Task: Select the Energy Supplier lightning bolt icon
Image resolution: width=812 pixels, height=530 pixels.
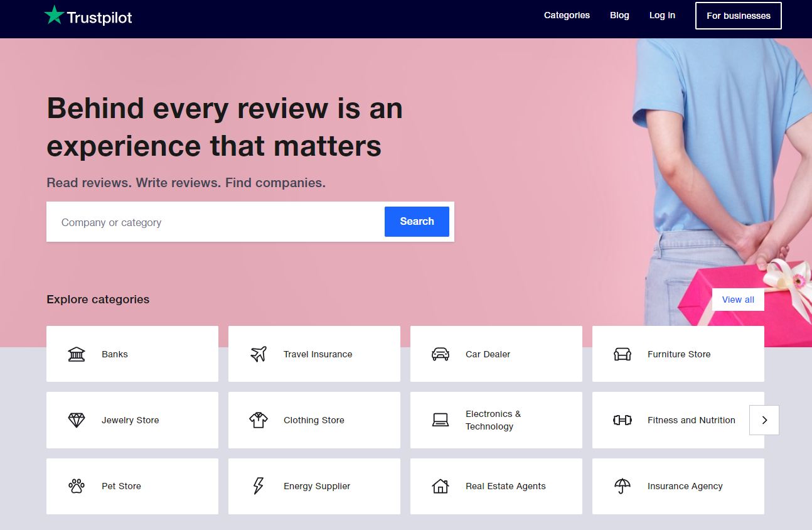Action: coord(258,485)
